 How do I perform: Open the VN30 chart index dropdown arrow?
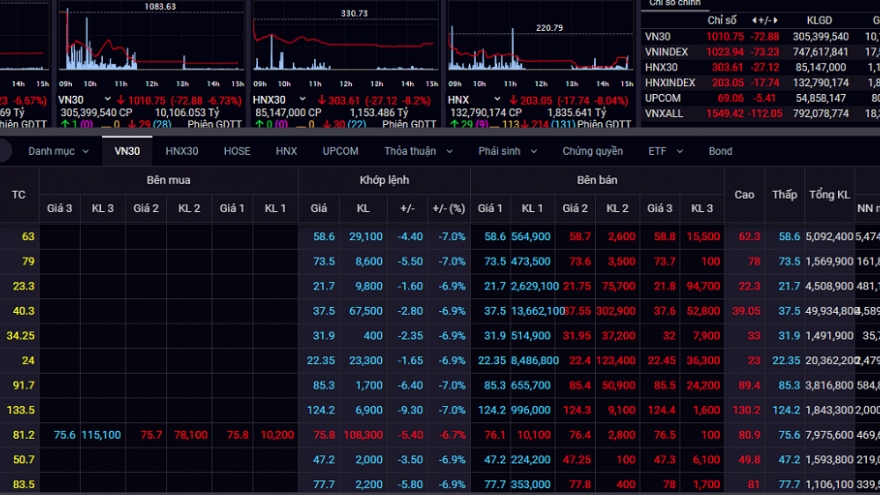click(x=105, y=100)
